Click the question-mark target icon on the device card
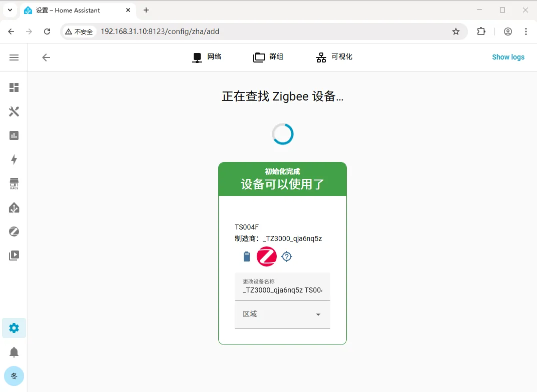Screen dimensions: 537x392 coord(287,256)
